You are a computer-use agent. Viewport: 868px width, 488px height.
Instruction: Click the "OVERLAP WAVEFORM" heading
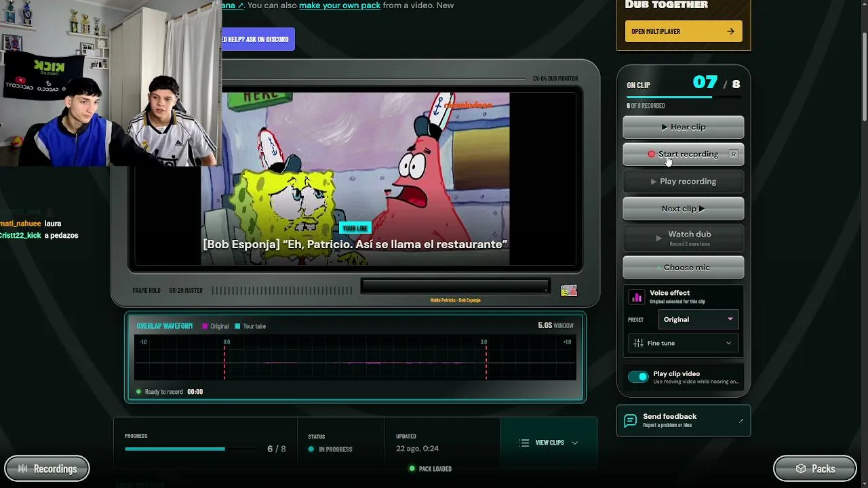(x=164, y=326)
